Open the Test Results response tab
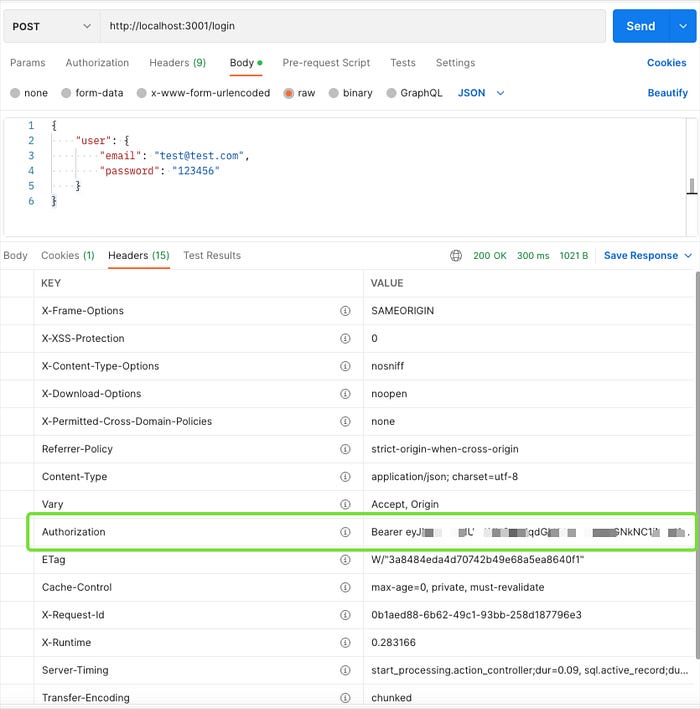The height and width of the screenshot is (709, 700). click(212, 256)
